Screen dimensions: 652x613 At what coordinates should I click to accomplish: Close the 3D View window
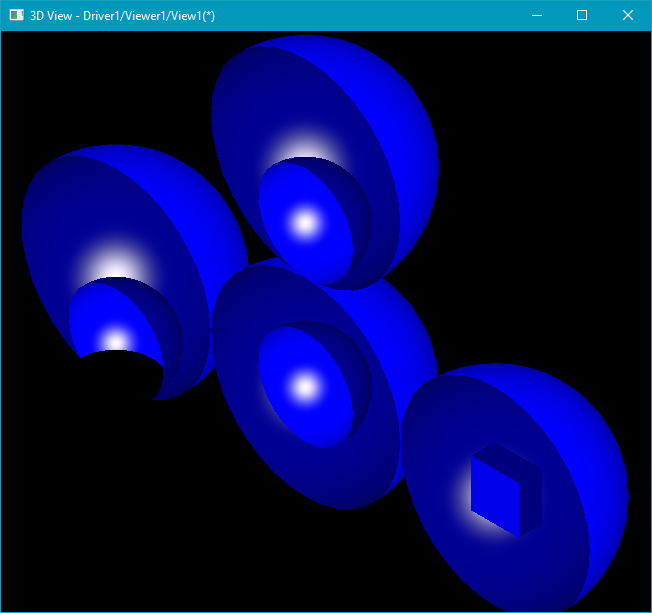click(627, 16)
